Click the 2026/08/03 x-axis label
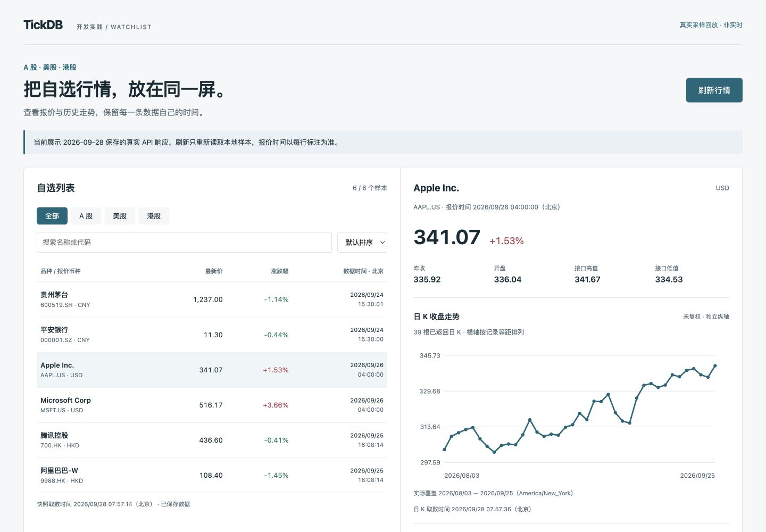Image resolution: width=766 pixels, height=532 pixels. coord(462,476)
